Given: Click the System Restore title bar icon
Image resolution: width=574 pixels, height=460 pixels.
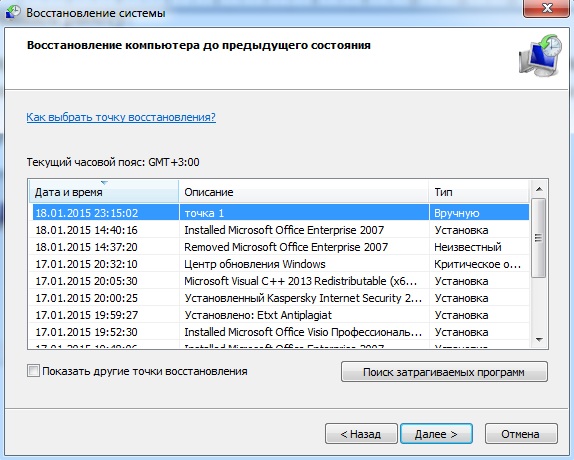Looking at the screenshot, I should point(13,12).
